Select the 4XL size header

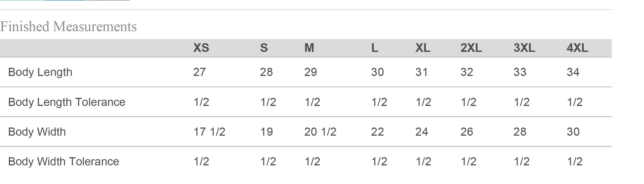click(x=577, y=48)
